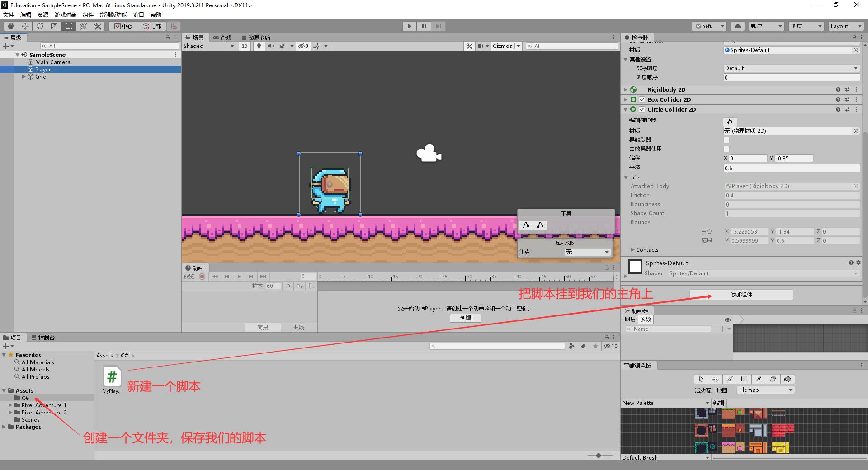The height and width of the screenshot is (470, 868).
Task: Toggle Circle Collider 2D enabled checkbox
Action: [642, 110]
